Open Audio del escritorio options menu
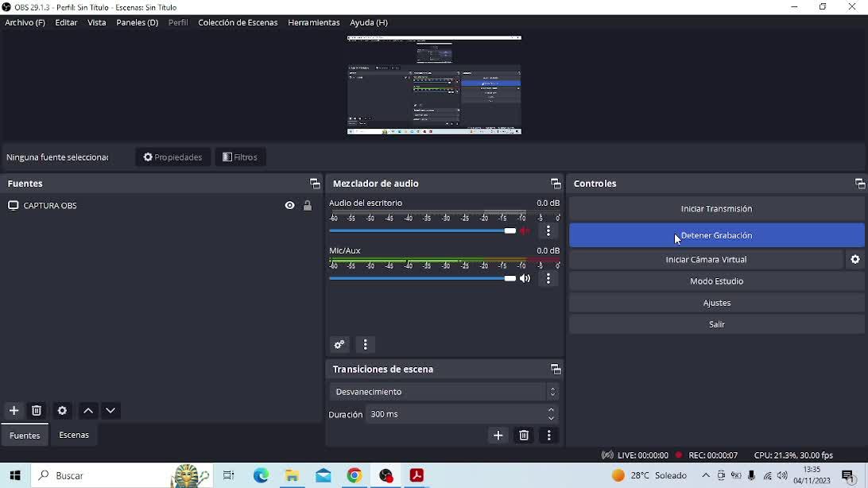The width and height of the screenshot is (868, 488). click(548, 231)
